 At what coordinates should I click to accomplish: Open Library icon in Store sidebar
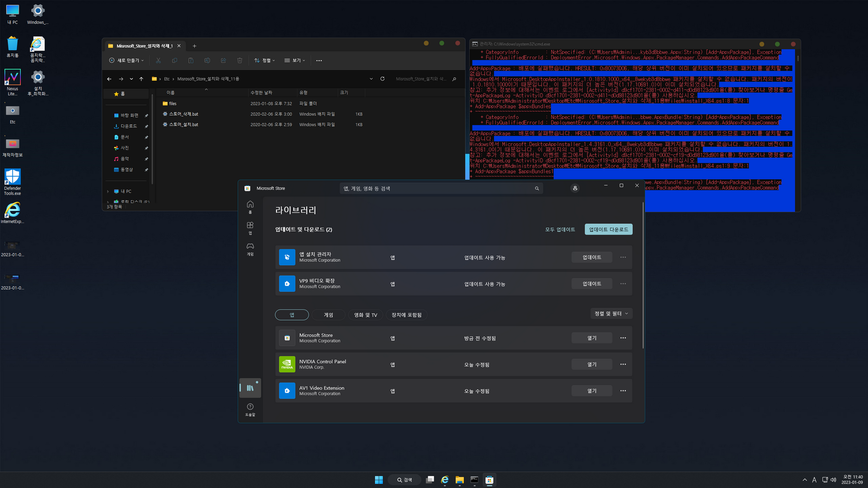pos(250,388)
